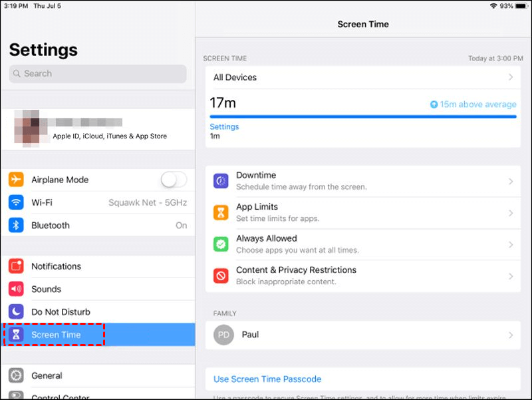Tap the 3:19 PM clock in status bar
The image size is (532, 400).
tap(16, 6)
